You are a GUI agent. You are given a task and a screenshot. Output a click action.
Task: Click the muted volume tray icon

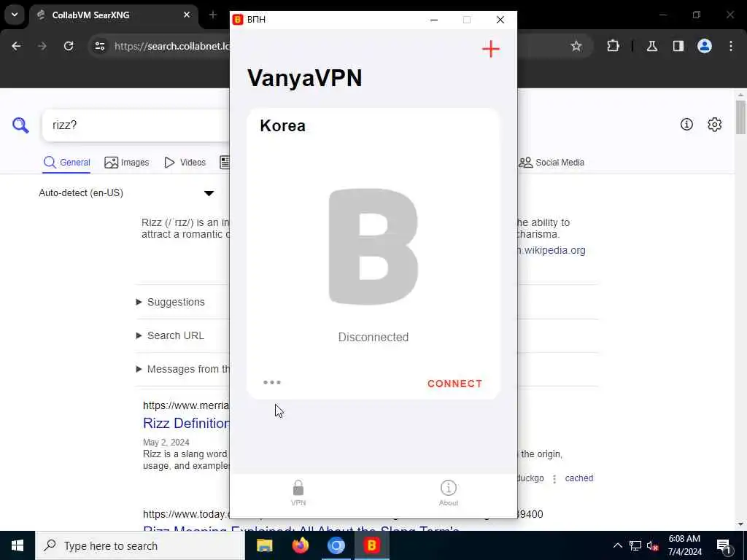(x=653, y=546)
